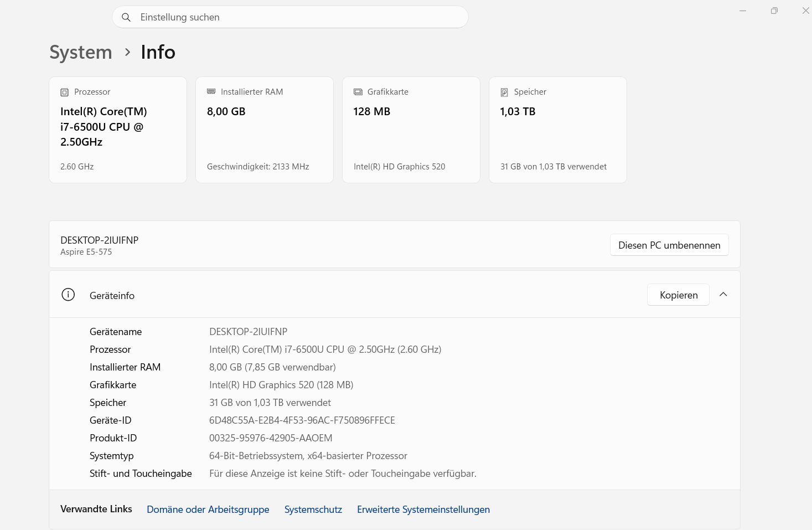This screenshot has height=530, width=812.
Task: Click the 31 GB von 1,03 TB value in Geräteinfo
Action: (270, 403)
